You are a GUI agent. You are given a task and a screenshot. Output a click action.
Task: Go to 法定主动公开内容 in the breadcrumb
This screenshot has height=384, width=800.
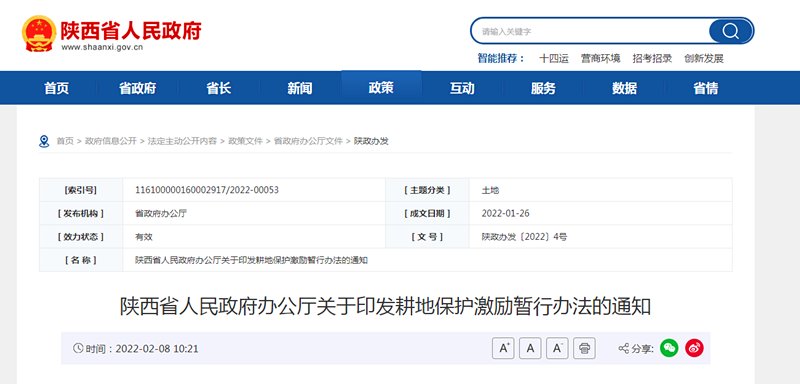click(182, 141)
